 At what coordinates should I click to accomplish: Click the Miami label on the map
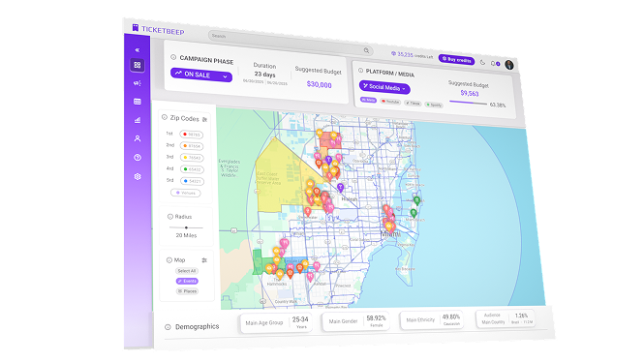pyautogui.click(x=390, y=234)
